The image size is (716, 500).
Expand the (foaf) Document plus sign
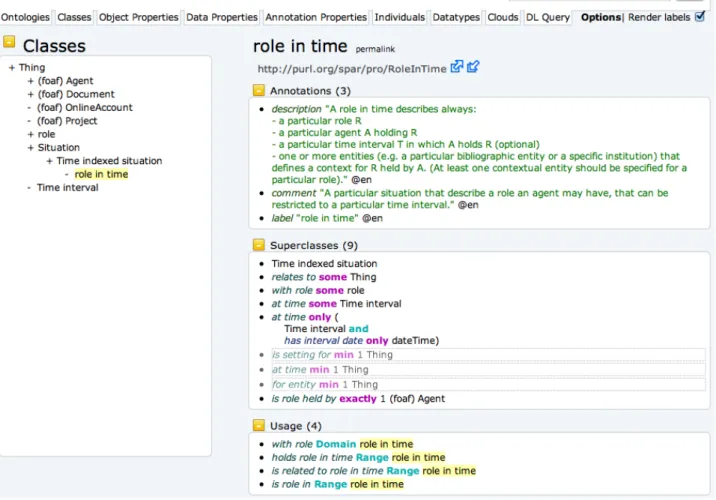tap(31, 94)
